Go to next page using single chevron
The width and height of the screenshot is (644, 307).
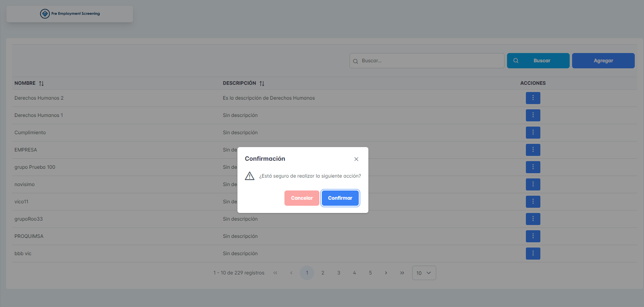pos(386,273)
